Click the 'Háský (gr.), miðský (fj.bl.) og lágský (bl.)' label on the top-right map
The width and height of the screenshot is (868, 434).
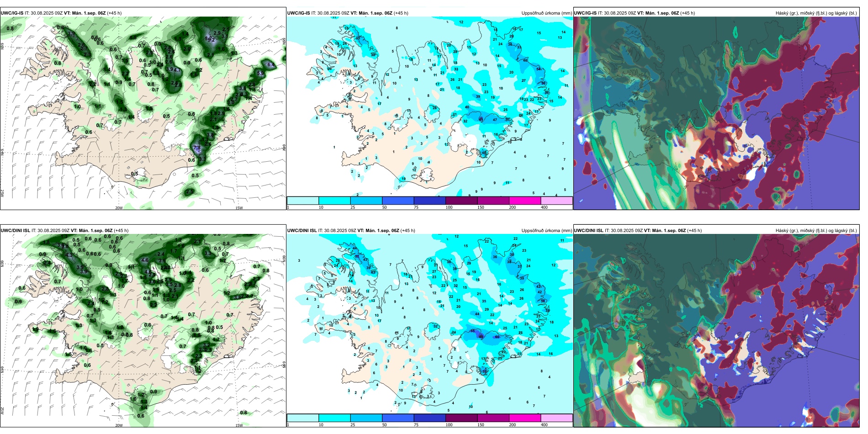pos(816,13)
